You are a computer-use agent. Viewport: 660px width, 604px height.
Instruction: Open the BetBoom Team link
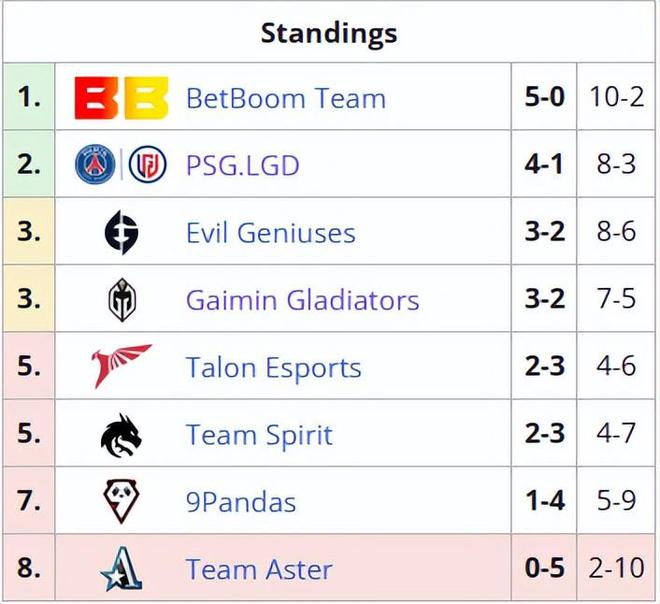[x=286, y=98]
